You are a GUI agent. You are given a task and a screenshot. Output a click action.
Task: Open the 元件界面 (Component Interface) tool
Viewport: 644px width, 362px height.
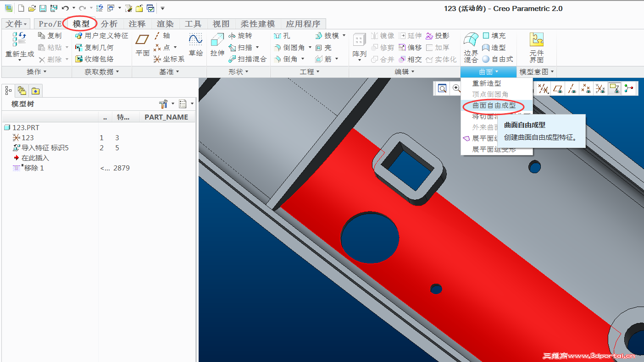[537, 47]
